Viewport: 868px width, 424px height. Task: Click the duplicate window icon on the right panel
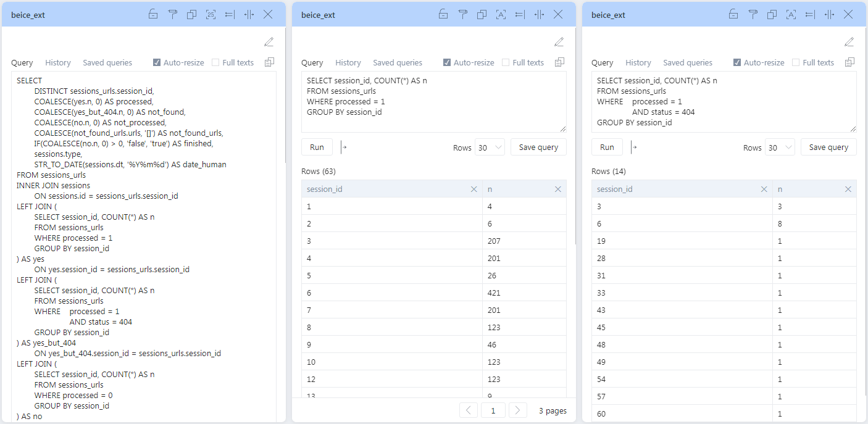click(771, 14)
